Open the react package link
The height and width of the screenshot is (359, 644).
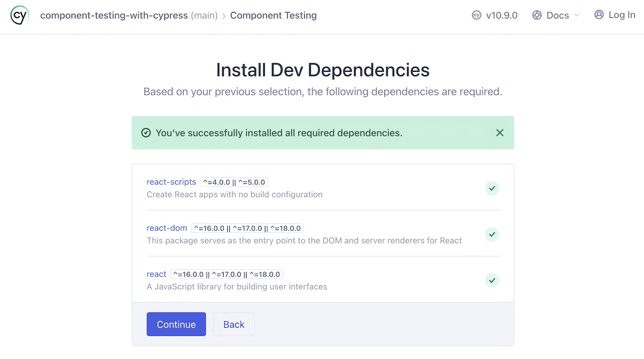pyautogui.click(x=156, y=274)
